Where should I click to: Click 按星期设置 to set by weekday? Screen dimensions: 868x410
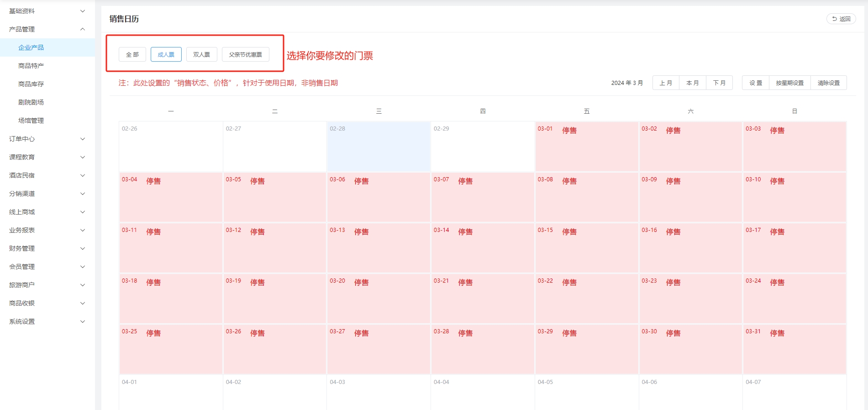pyautogui.click(x=789, y=83)
